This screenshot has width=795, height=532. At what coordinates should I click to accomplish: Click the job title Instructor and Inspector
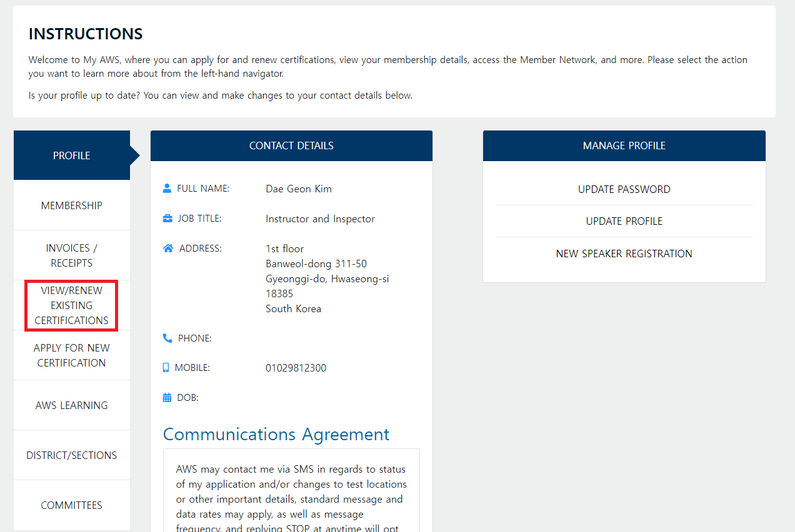(320, 219)
